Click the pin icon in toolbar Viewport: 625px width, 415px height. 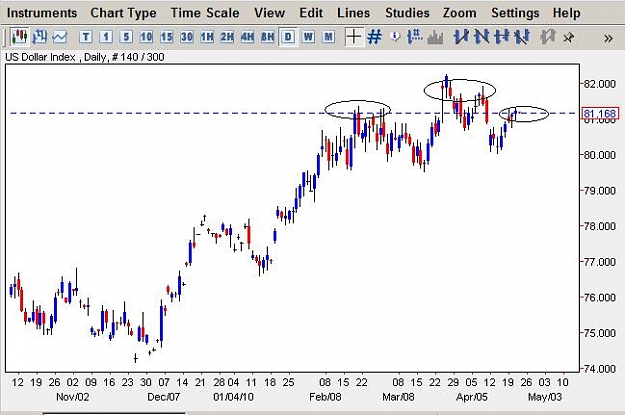pyautogui.click(x=568, y=37)
